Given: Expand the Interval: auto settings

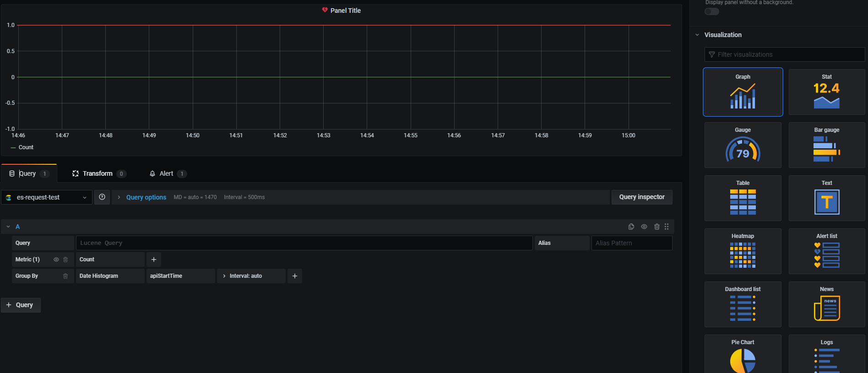Looking at the screenshot, I should 251,276.
